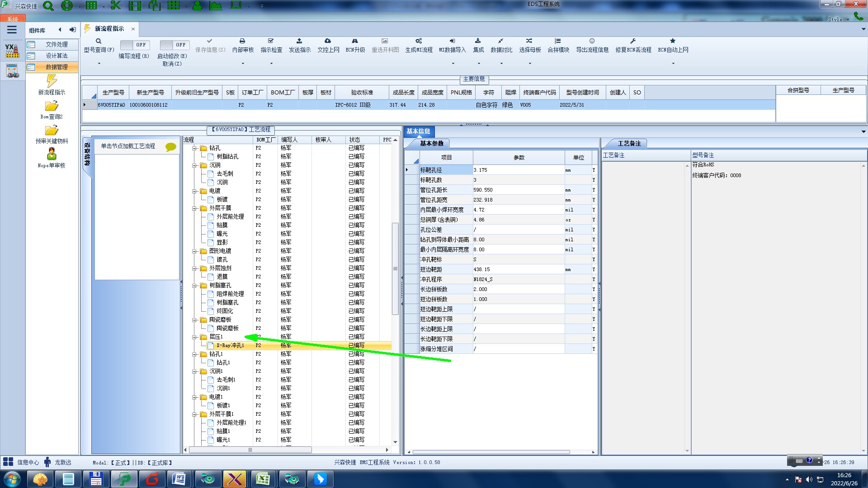Viewport: 868px width, 488px height.
Task: Click the 文控上网 cloud icon
Action: (328, 41)
